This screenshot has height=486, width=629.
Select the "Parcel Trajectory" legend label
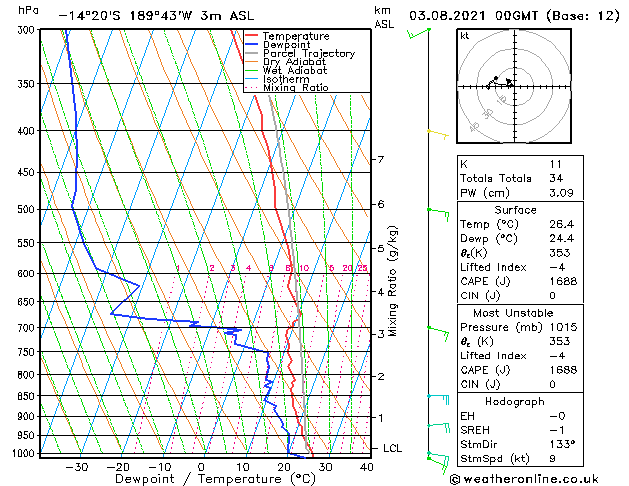[309, 53]
